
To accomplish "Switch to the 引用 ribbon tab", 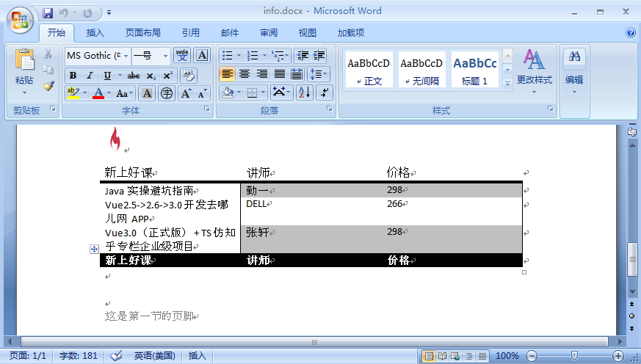I will coord(190,33).
